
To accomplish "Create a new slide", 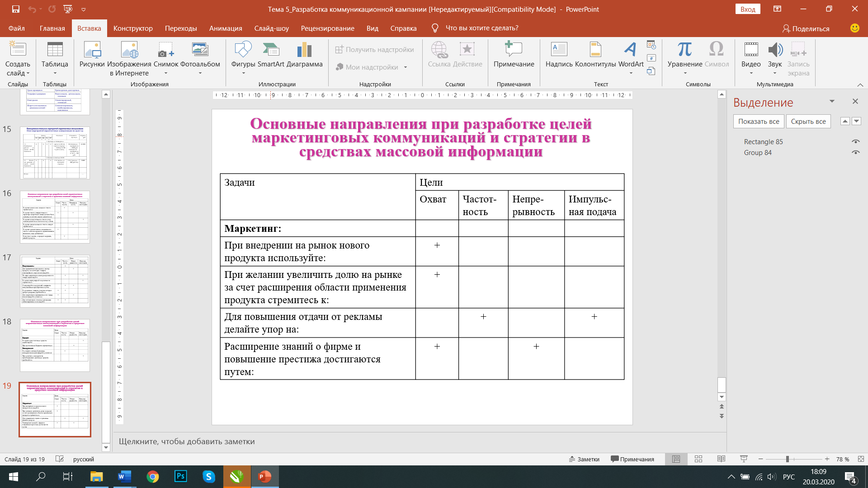I will coord(18,59).
